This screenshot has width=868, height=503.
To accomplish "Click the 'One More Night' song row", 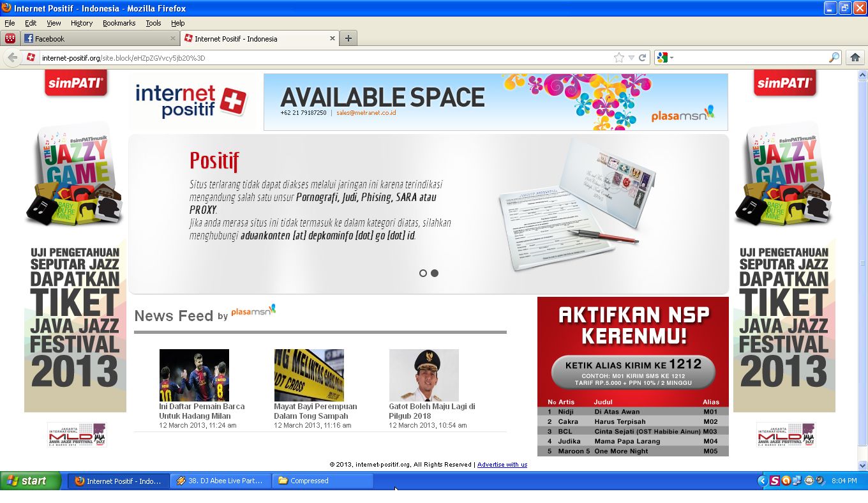I will (633, 451).
